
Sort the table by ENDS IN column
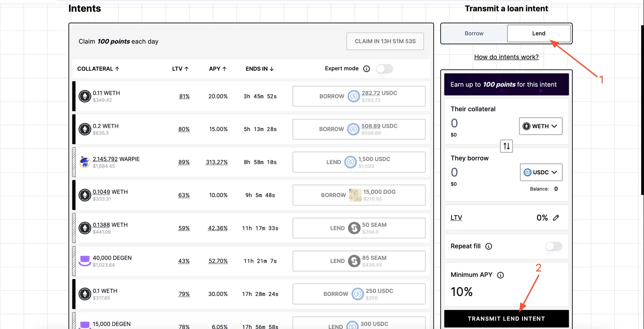260,69
